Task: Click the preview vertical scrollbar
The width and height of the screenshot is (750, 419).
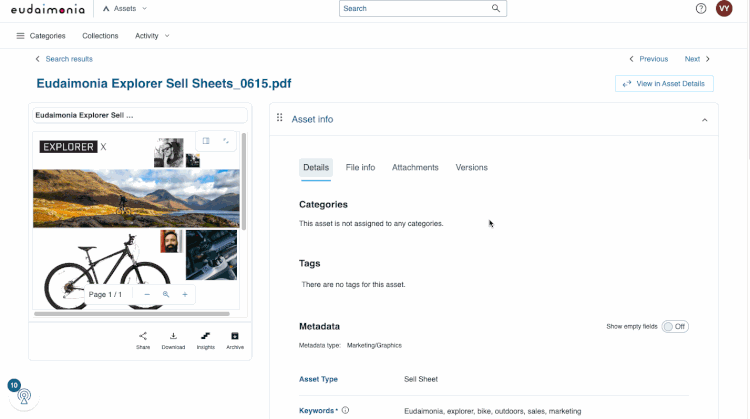Action: [x=244, y=182]
